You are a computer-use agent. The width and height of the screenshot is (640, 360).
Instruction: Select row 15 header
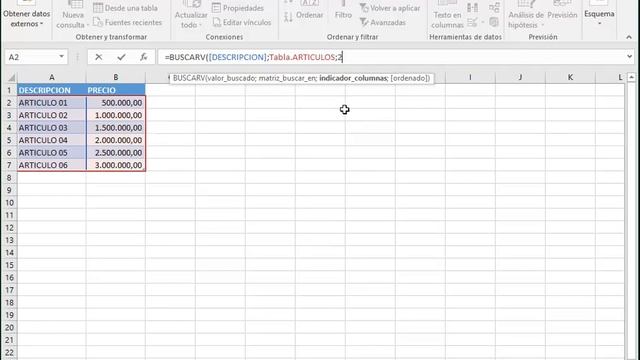[x=9, y=265]
